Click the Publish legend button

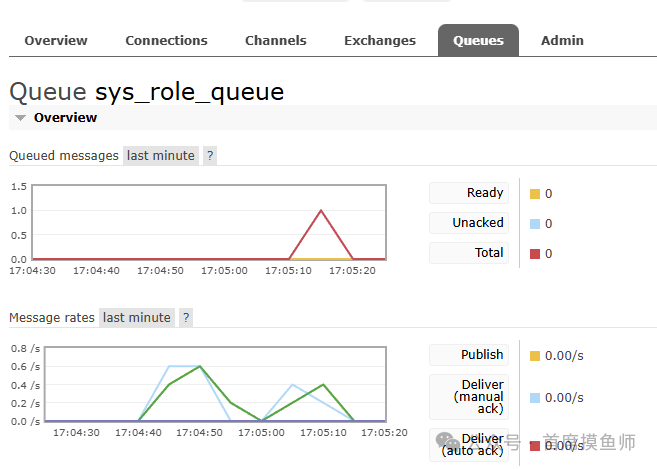pos(469,355)
